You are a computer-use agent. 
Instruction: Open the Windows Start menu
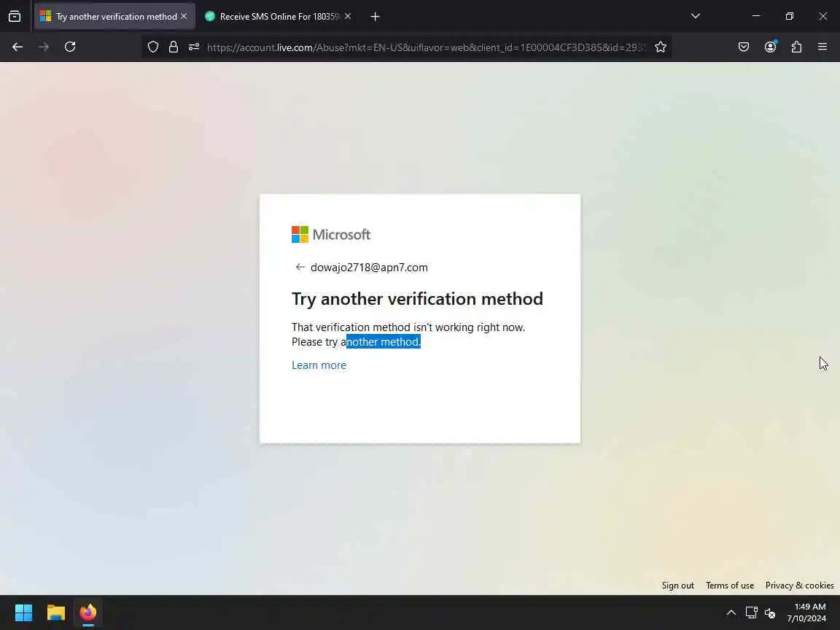tap(23, 612)
